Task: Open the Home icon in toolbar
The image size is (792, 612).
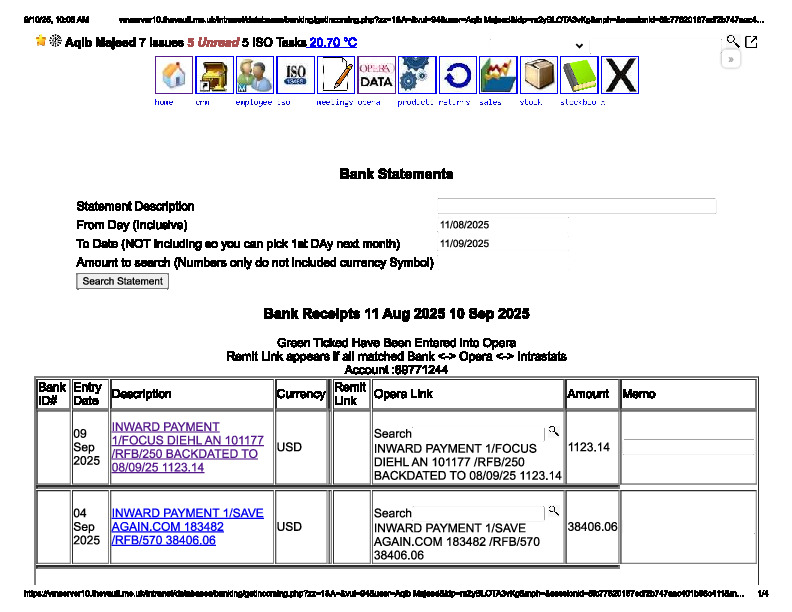Action: (174, 75)
